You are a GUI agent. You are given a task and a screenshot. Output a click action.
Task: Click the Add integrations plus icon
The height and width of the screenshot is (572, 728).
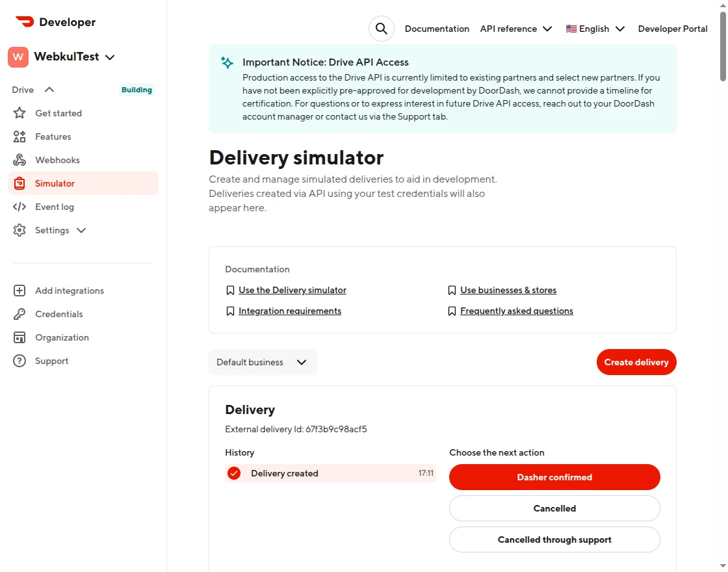tap(19, 291)
